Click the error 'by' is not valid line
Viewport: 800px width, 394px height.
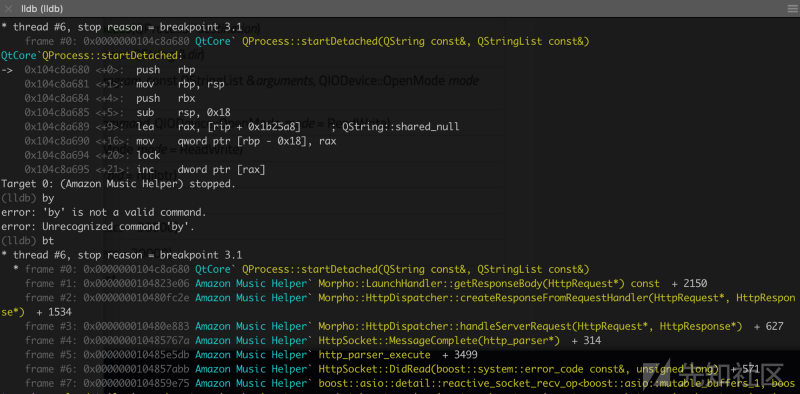104,212
